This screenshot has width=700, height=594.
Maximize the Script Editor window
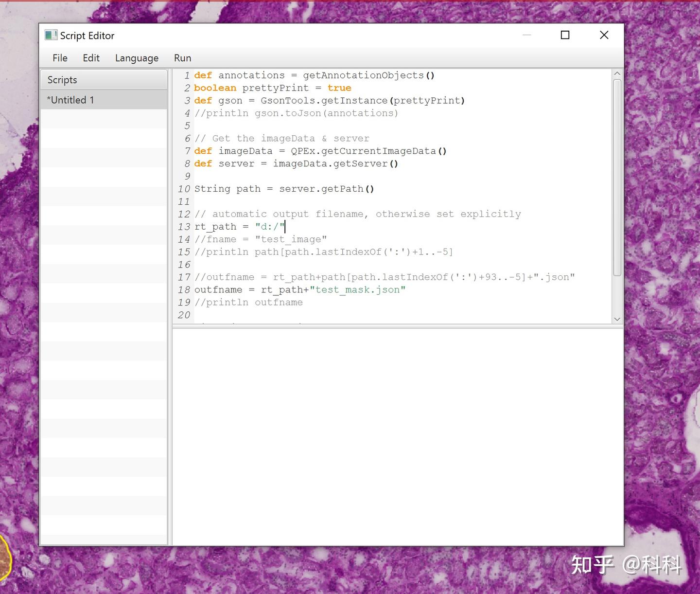point(565,35)
